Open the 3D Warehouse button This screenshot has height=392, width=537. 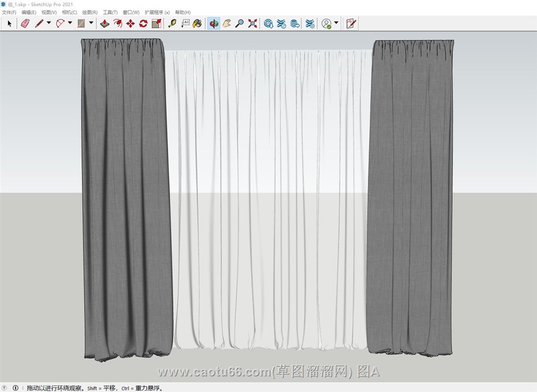(268, 23)
